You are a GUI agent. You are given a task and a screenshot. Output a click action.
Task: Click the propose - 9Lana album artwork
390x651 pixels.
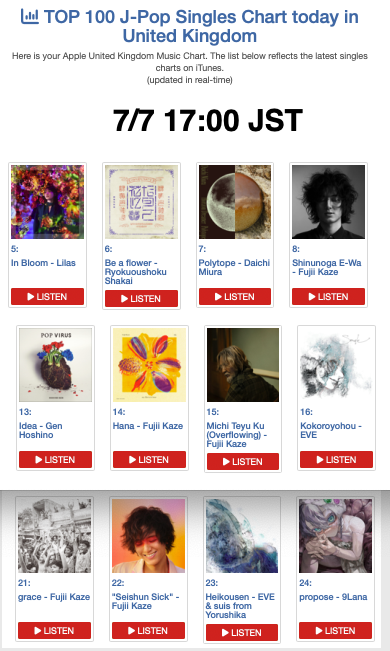(335, 536)
